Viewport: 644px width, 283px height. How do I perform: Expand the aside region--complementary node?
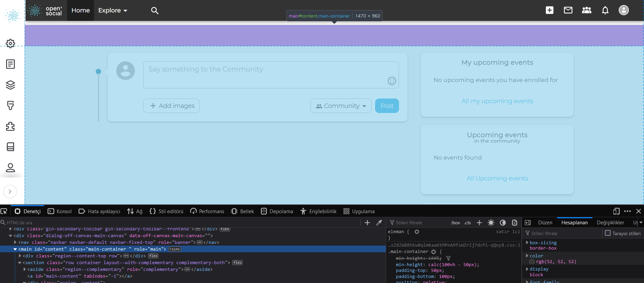(x=25, y=270)
